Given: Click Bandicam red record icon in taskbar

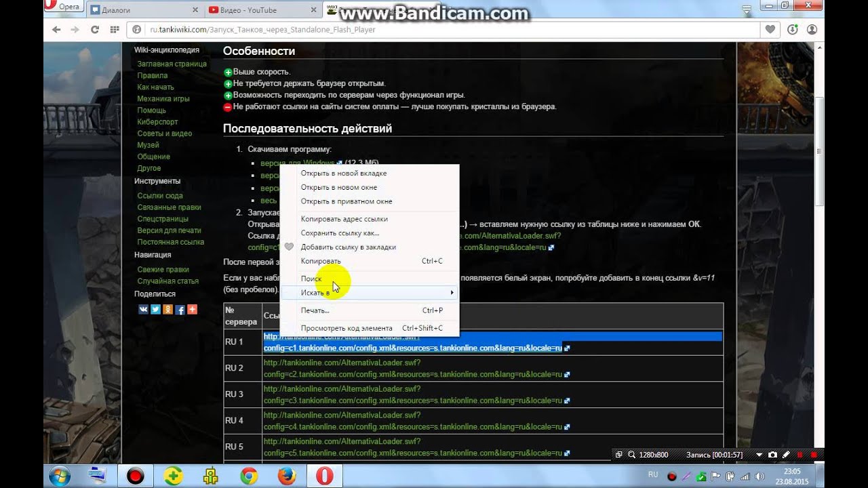Looking at the screenshot, I should (x=135, y=476).
